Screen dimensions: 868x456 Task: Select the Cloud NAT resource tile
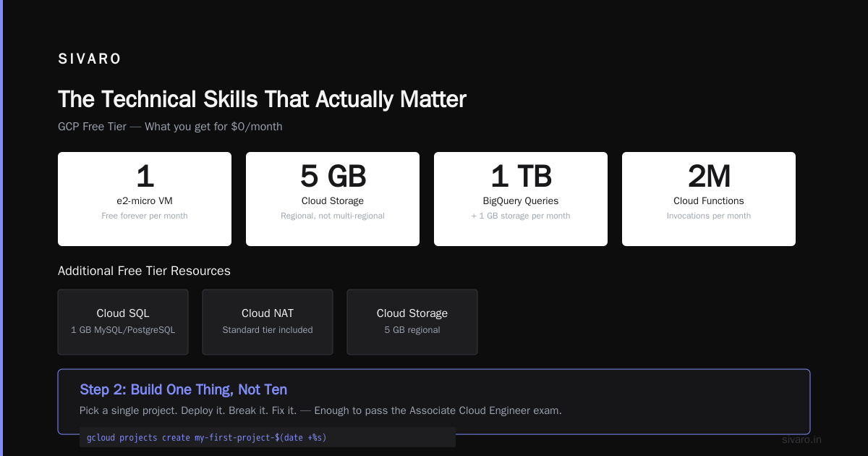coord(268,322)
